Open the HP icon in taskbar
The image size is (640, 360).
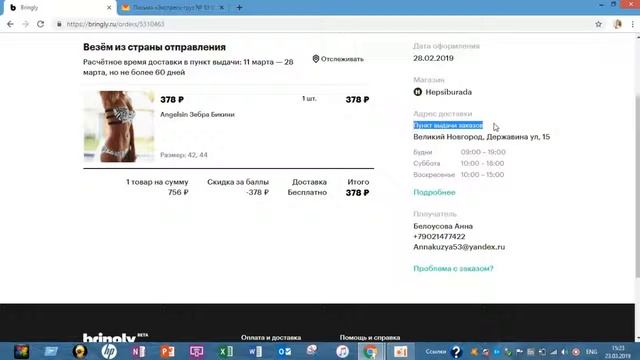point(109,351)
